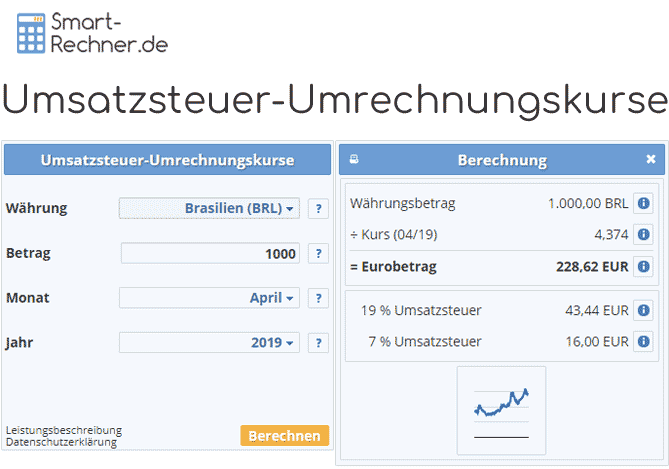
Task: Open info for the Eurobetrag result
Action: coord(643,267)
